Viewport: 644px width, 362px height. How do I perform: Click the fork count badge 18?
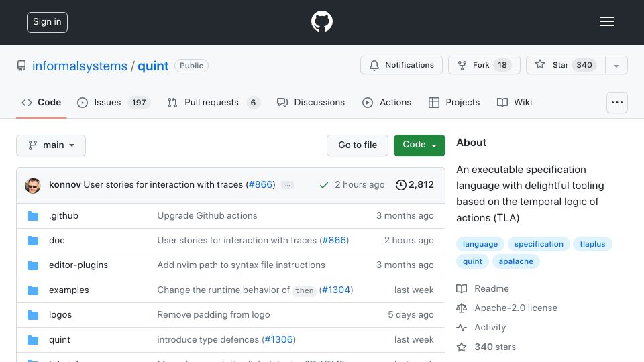502,65
